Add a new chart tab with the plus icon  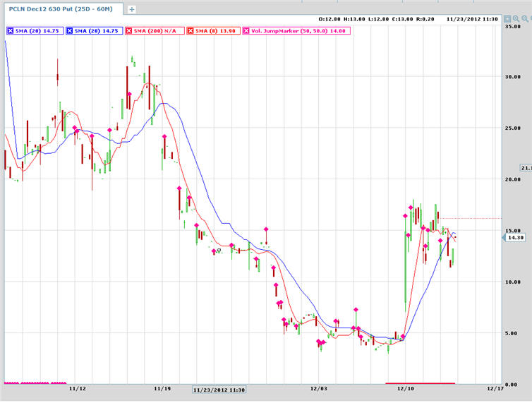pos(132,9)
